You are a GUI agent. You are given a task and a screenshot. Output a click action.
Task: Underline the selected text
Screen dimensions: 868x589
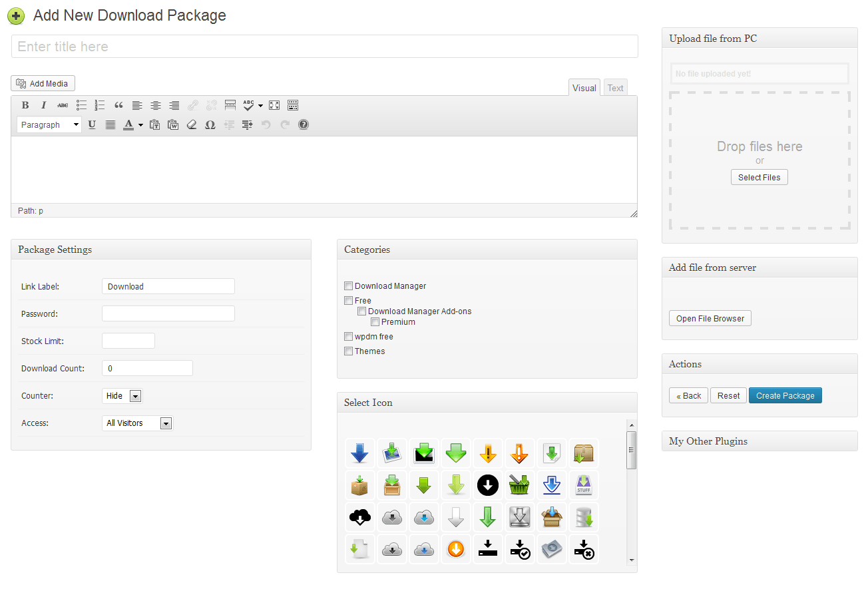coord(92,124)
